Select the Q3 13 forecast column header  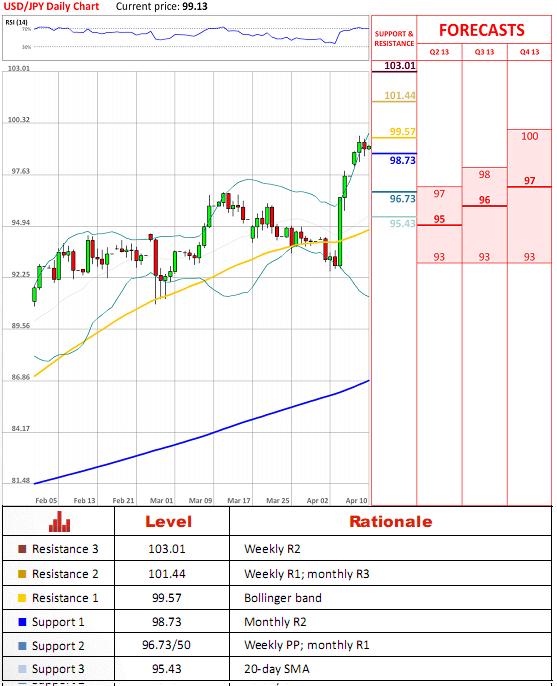[x=484, y=52]
